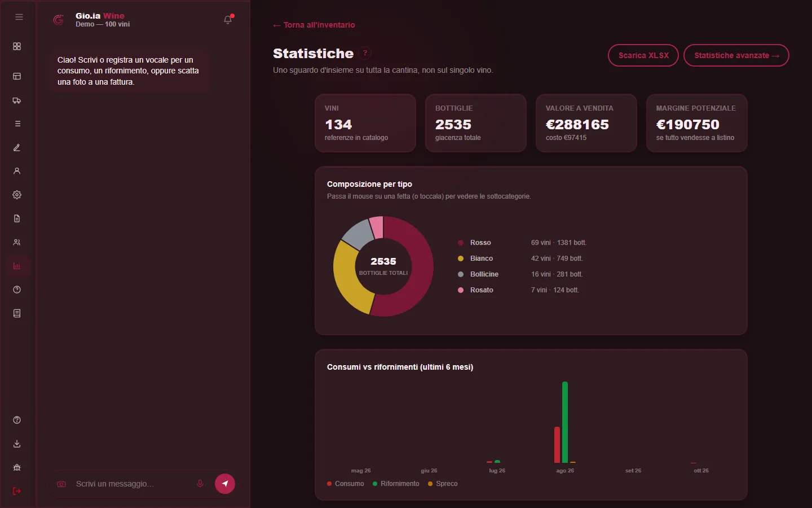Click '42 vini · 749 bott.' text

point(557,259)
